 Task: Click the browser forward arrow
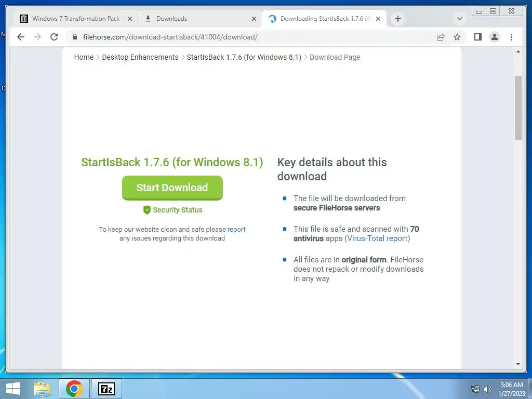tap(37, 37)
